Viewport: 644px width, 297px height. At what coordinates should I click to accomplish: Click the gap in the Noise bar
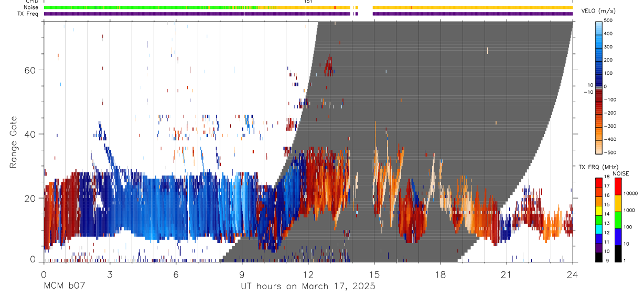[x=366, y=7]
